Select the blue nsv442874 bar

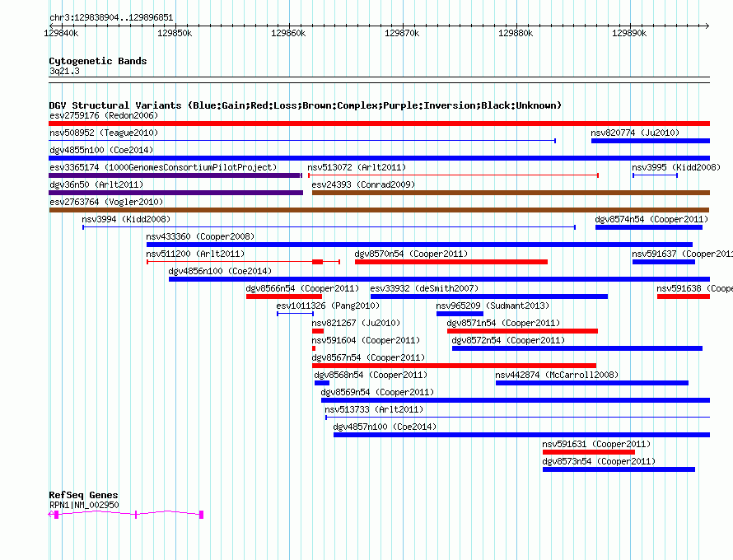(x=592, y=383)
